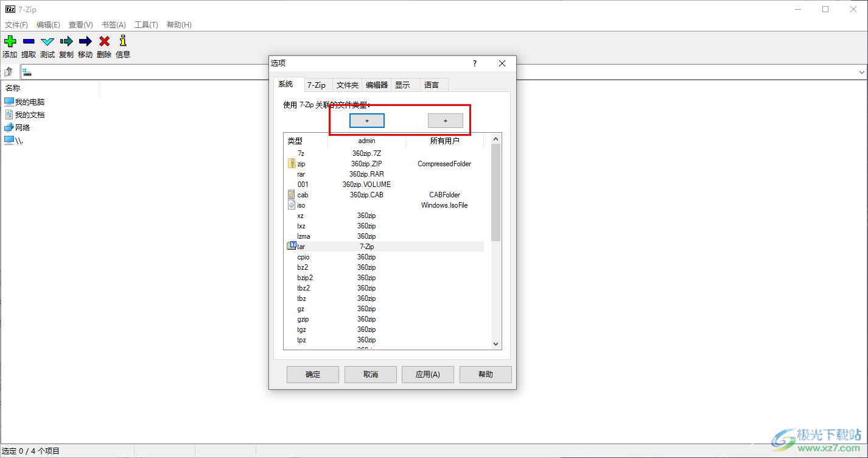Click the 所有用户 column header

pos(444,141)
